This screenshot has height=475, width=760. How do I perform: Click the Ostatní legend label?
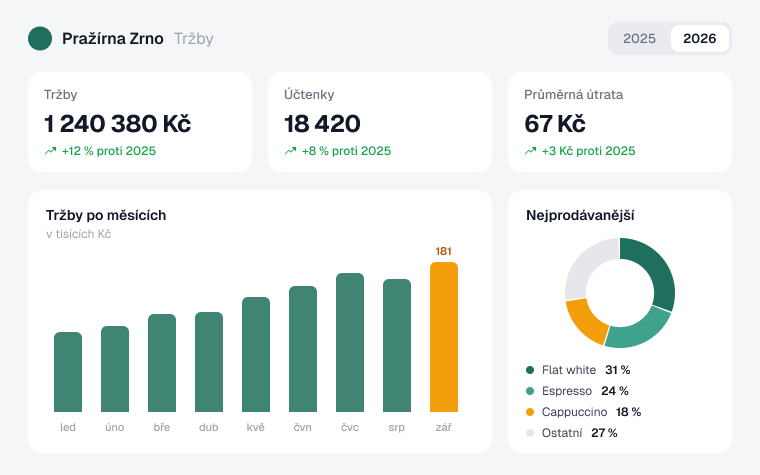(562, 433)
